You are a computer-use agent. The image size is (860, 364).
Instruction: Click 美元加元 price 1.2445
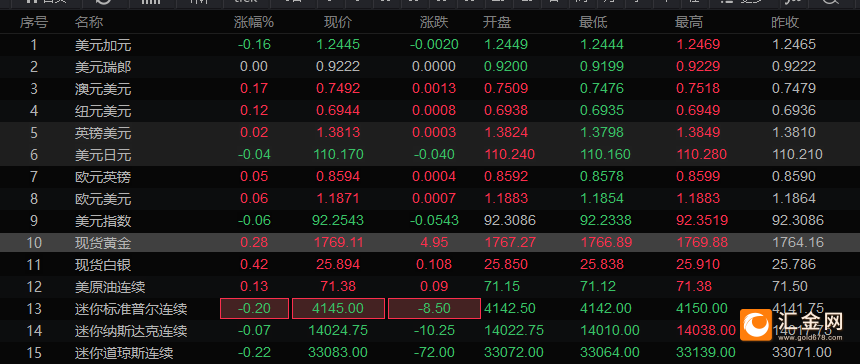(338, 45)
